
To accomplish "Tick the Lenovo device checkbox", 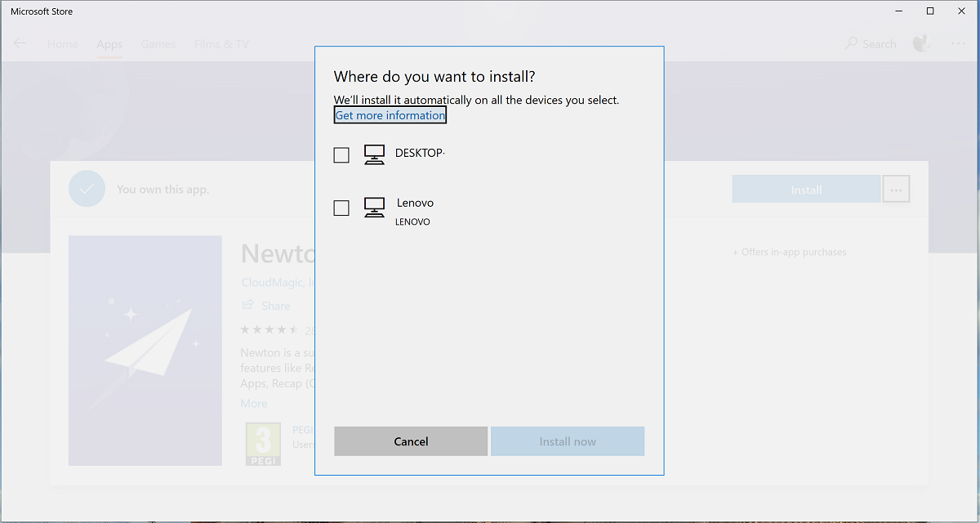I will point(341,208).
